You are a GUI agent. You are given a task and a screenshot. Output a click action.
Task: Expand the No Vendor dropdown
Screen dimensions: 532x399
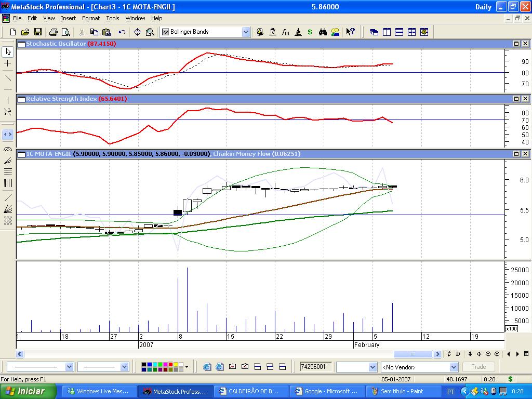(454, 367)
